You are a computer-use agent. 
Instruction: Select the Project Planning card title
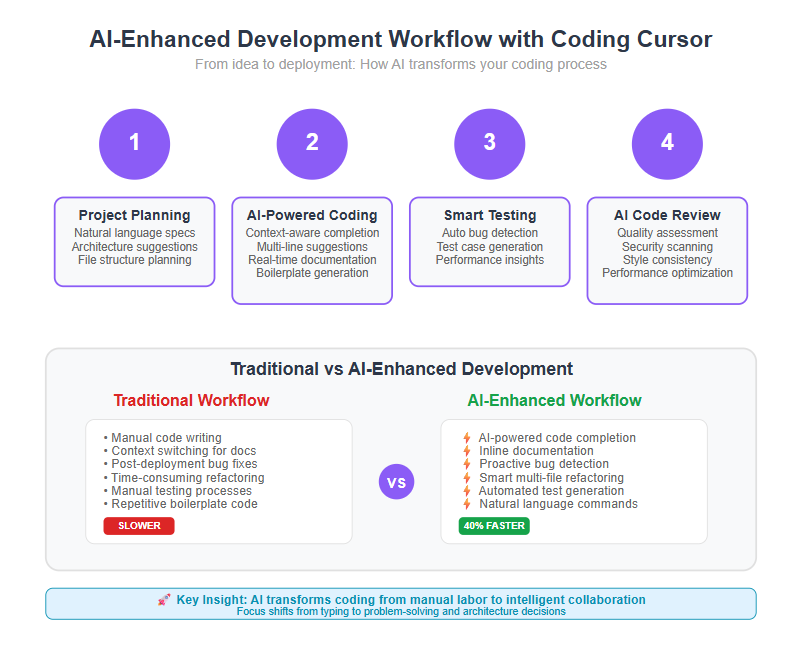(x=134, y=215)
